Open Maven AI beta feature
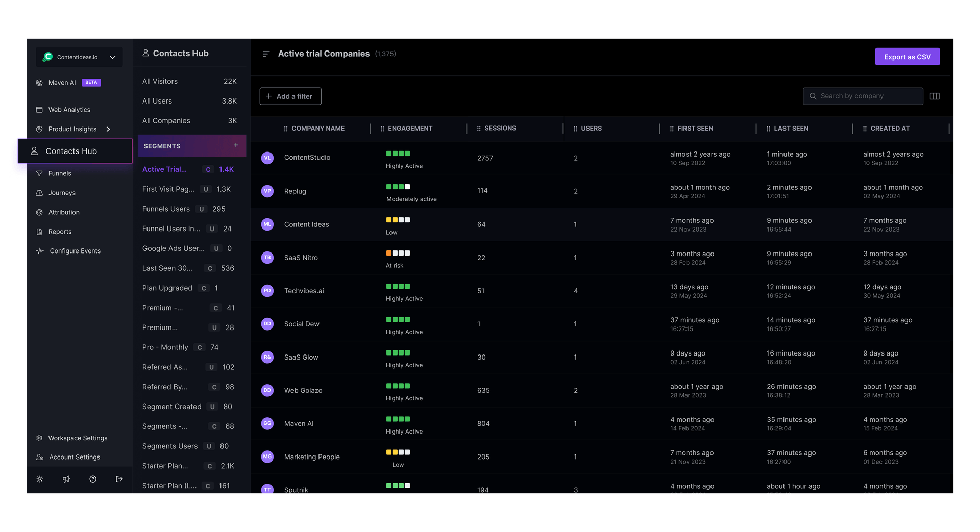This screenshot has height=532, width=980. 62,82
